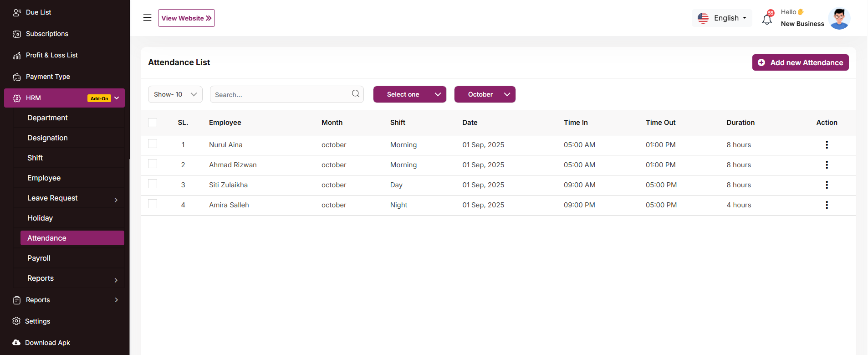Click the search magnifier icon
This screenshot has width=868, height=355.
click(x=356, y=94)
